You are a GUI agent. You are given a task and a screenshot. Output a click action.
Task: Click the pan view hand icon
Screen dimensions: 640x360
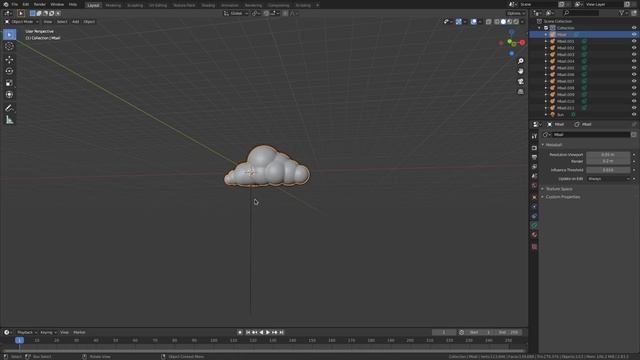pyautogui.click(x=521, y=71)
